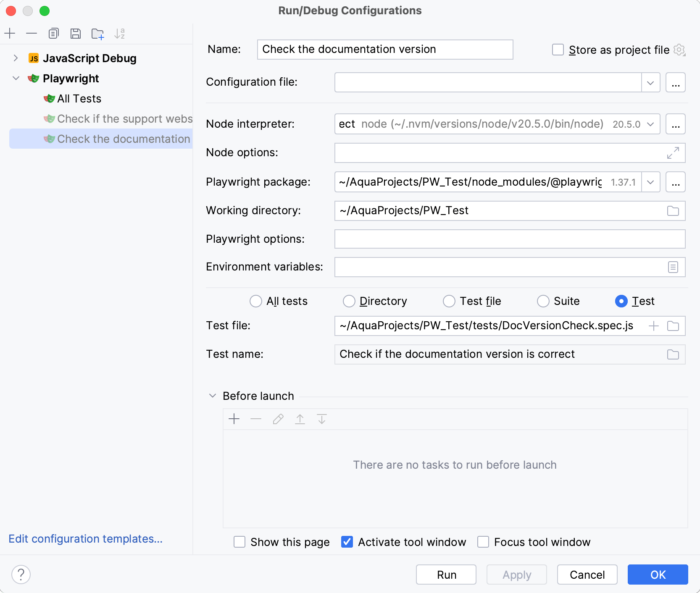Open the Environment variables editor icon

click(x=673, y=267)
